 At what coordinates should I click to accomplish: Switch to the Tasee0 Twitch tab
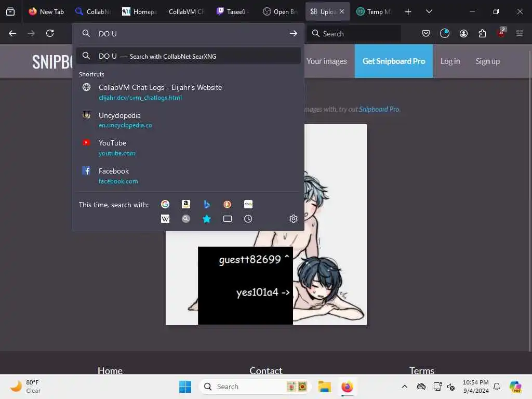[x=233, y=11]
